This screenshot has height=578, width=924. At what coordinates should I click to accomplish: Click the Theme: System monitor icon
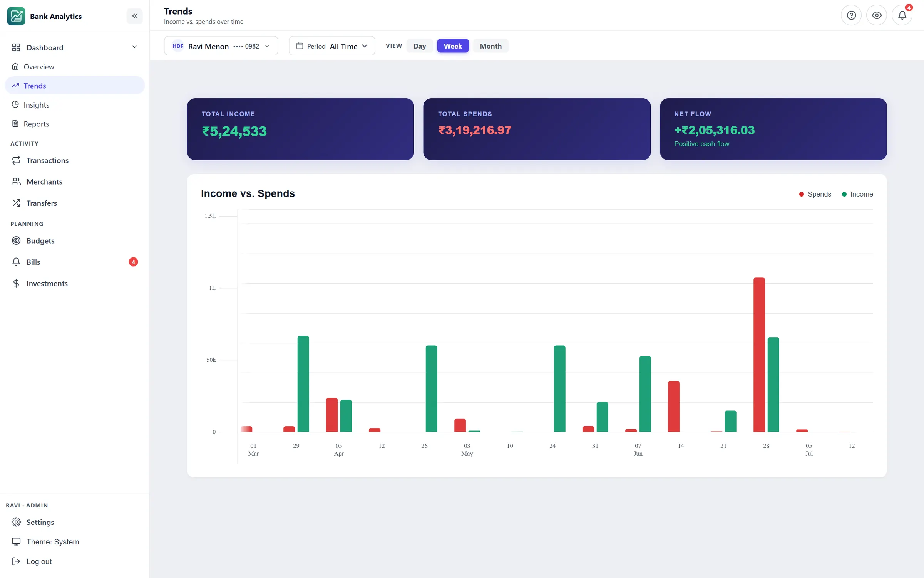16,542
